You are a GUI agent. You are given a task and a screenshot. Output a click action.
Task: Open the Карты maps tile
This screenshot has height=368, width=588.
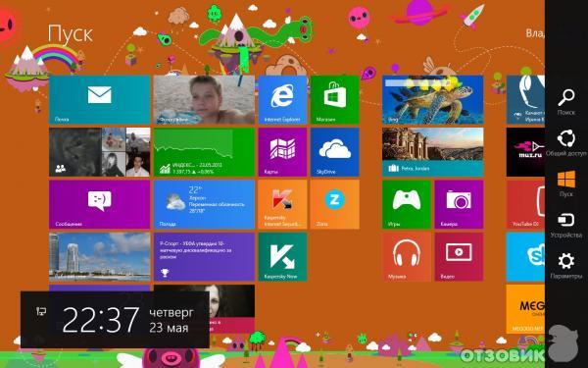point(282,152)
